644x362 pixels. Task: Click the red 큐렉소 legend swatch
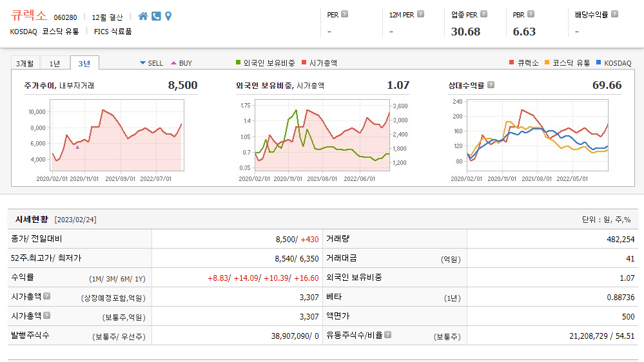click(511, 62)
